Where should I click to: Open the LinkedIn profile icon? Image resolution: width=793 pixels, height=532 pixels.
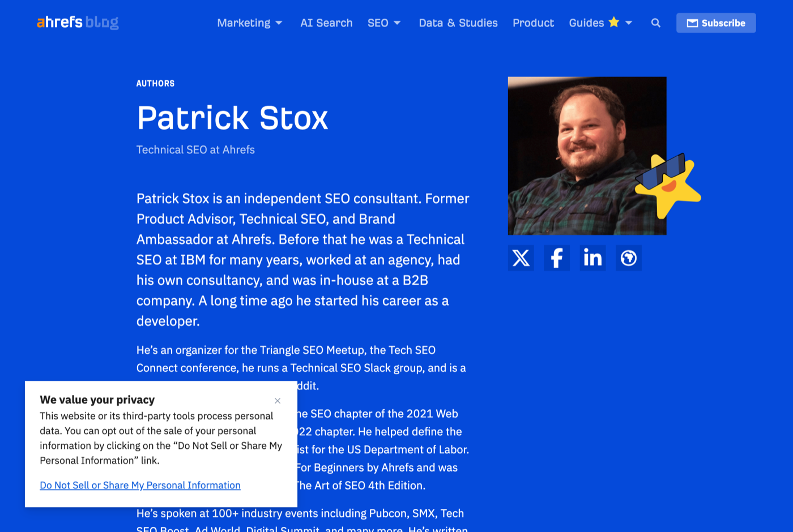point(592,258)
